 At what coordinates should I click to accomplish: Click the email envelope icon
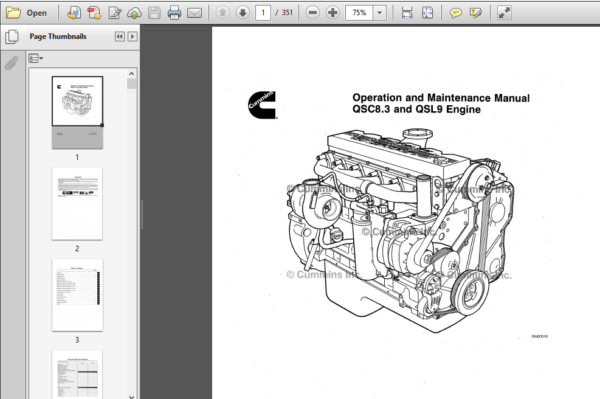click(x=194, y=13)
